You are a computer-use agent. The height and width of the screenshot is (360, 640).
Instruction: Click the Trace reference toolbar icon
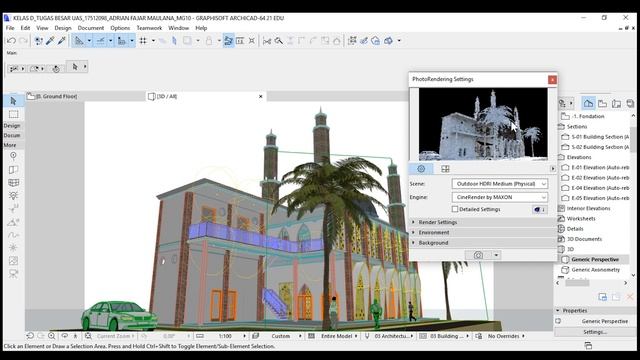pyautogui.click(x=187, y=40)
